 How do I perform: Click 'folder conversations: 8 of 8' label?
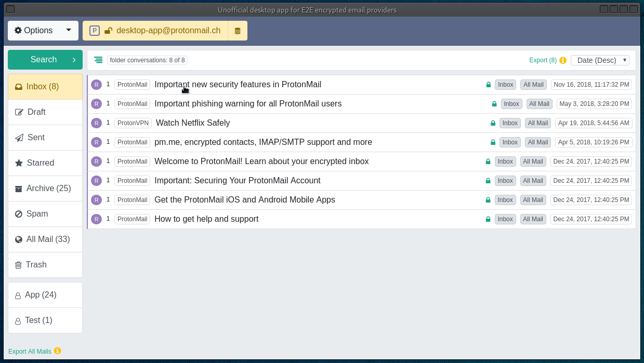coord(147,60)
